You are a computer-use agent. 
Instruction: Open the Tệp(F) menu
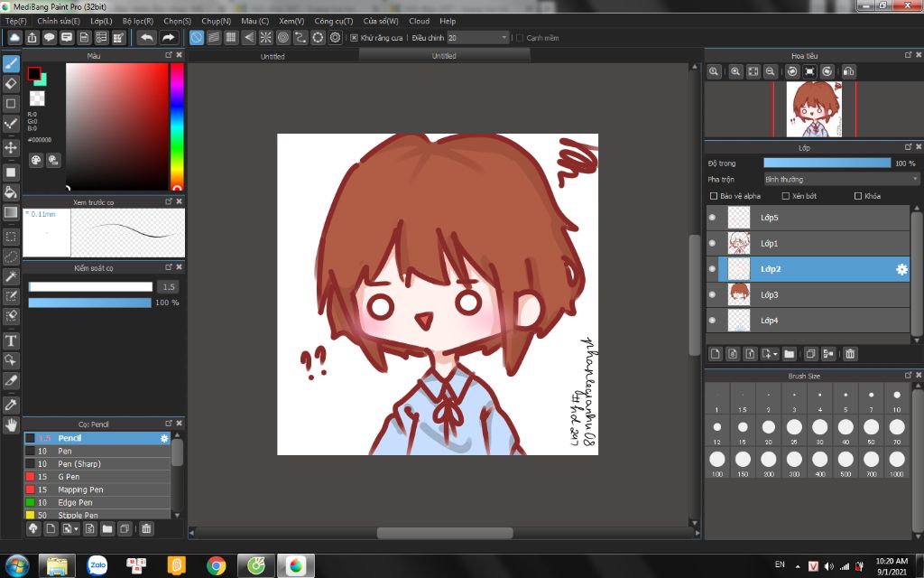[x=16, y=22]
